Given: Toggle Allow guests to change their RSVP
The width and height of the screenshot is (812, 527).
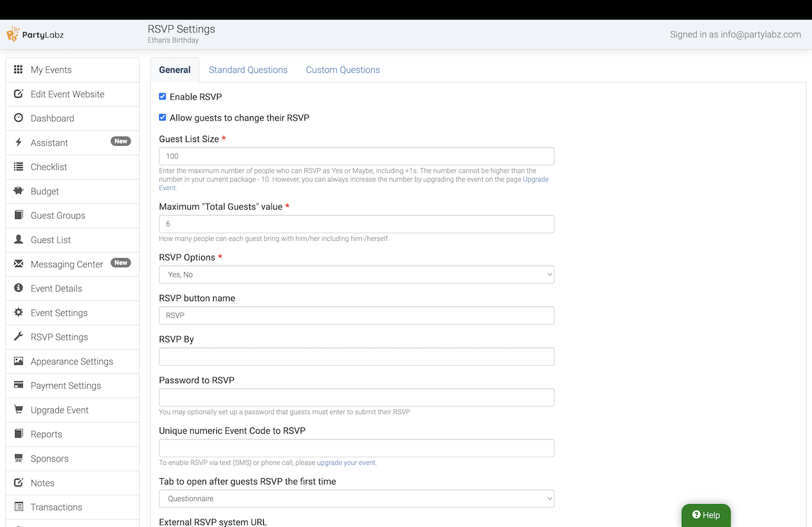Looking at the screenshot, I should coord(162,117).
